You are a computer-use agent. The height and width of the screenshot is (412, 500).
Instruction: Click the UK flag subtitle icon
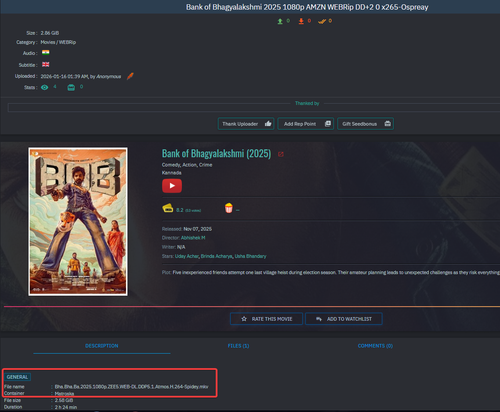46,64
